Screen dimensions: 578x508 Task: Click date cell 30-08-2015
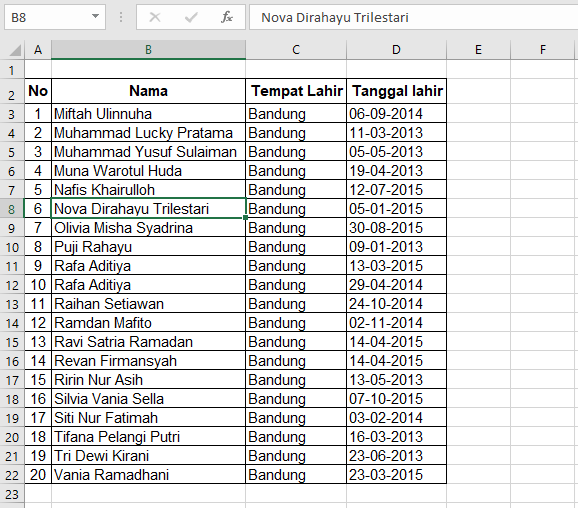click(x=397, y=228)
